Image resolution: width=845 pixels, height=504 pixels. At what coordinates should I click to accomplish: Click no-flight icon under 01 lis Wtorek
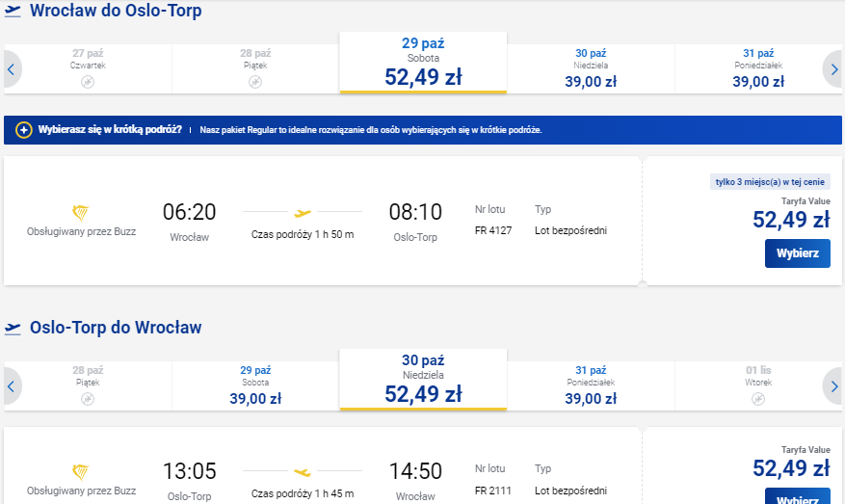pos(758,399)
